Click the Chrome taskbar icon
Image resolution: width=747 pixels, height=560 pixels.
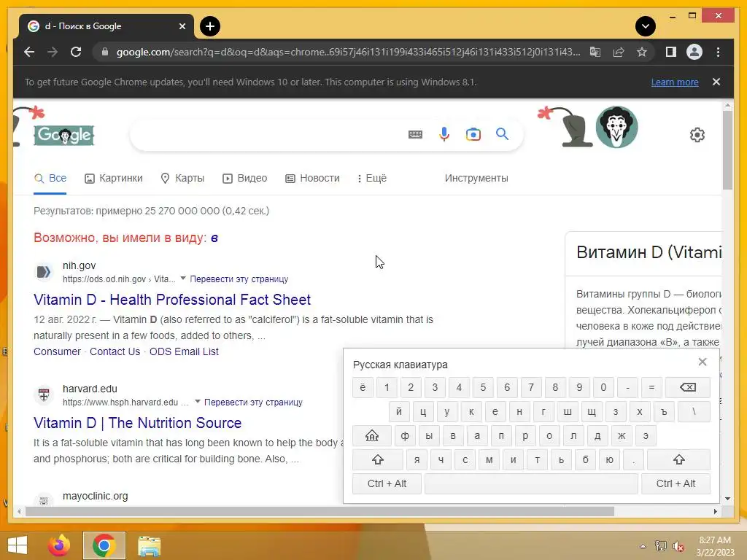tap(104, 545)
